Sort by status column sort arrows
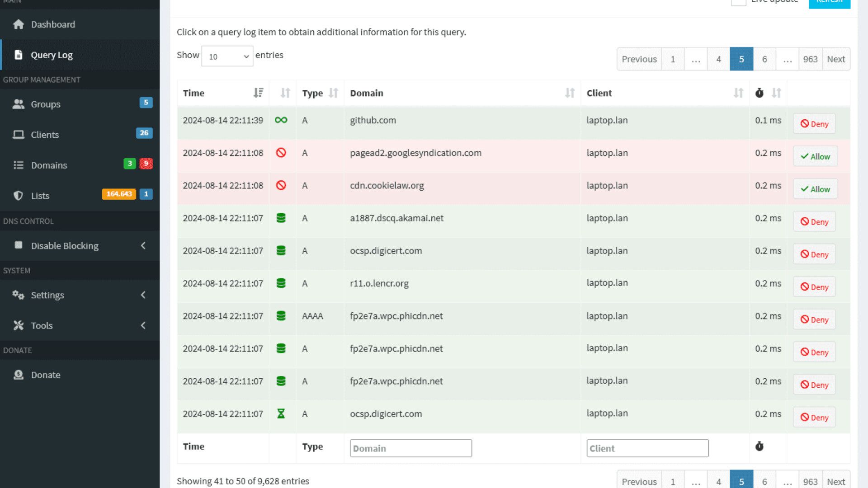Screen dimensions: 868x488 point(285,93)
